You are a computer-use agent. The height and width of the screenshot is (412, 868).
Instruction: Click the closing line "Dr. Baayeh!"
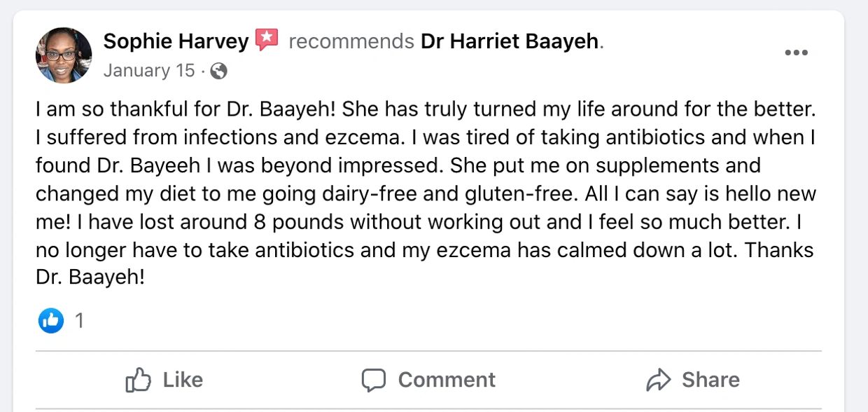[x=90, y=277]
